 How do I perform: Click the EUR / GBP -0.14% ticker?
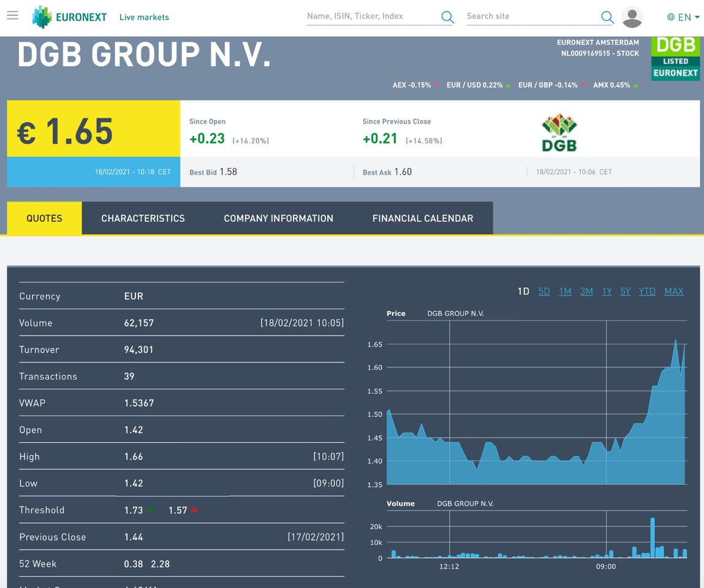pyautogui.click(x=552, y=85)
